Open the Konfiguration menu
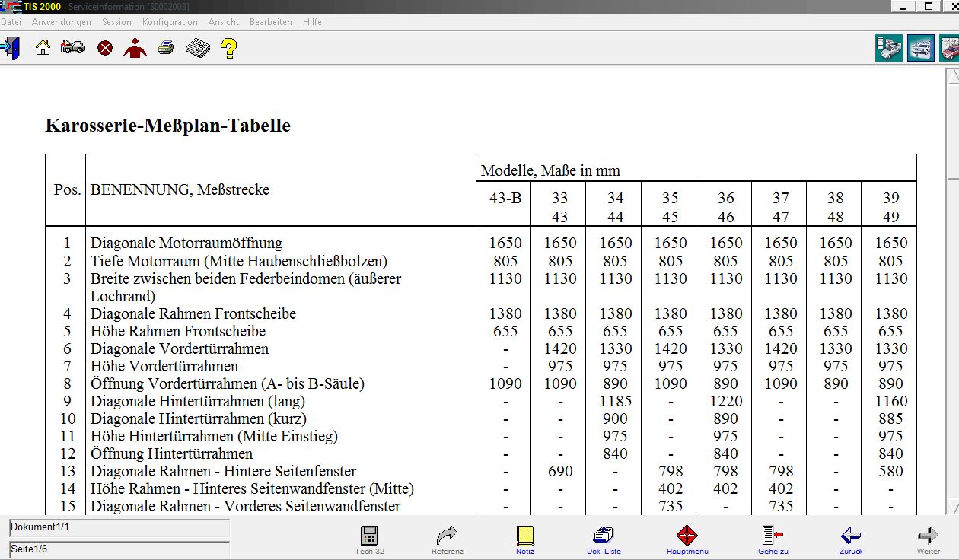 tap(170, 22)
